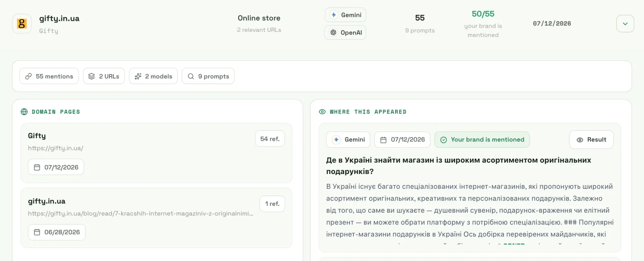Click the eye icon beside Where This Appeared
Image resolution: width=644 pixels, height=261 pixels.
[x=322, y=112]
